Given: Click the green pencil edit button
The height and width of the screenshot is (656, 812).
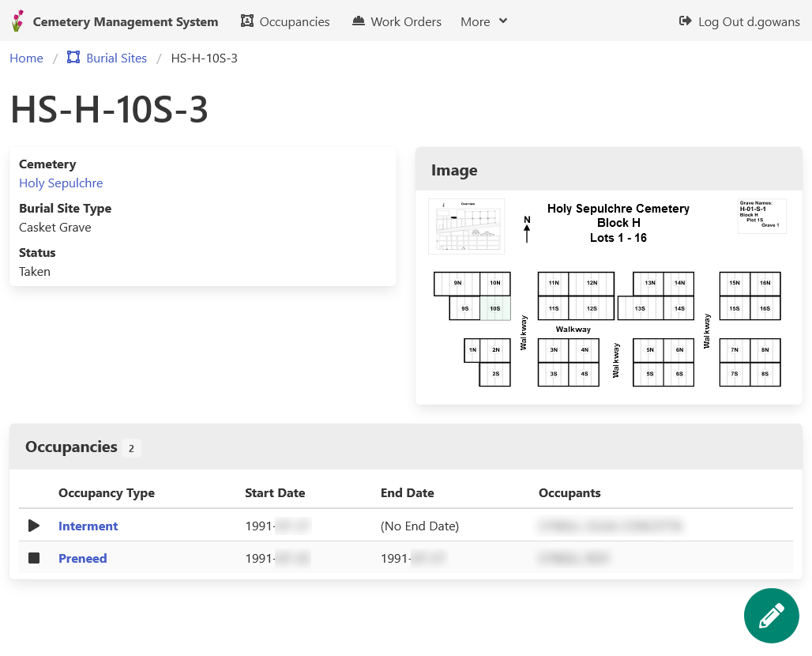Looking at the screenshot, I should click(771, 616).
